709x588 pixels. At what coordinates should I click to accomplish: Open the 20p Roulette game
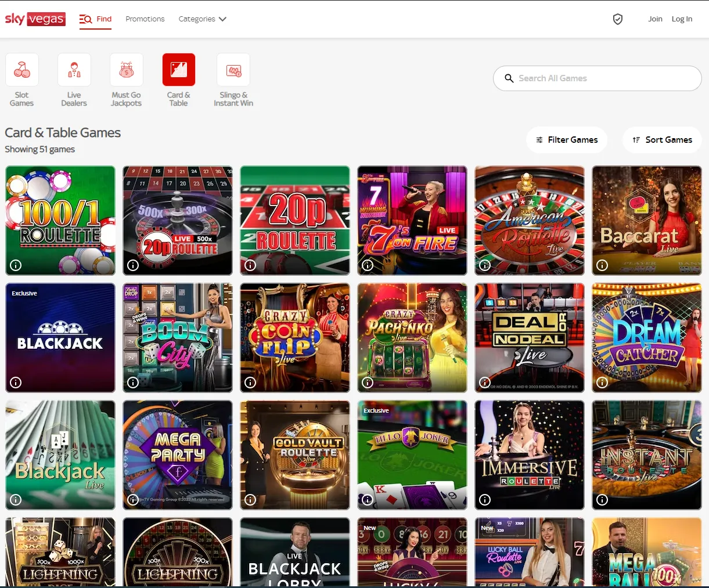click(295, 221)
